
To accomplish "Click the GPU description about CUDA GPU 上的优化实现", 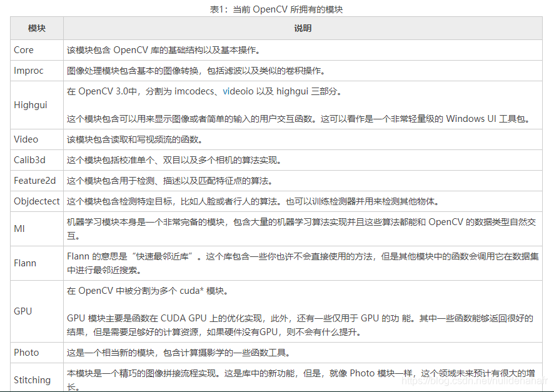I will [300, 325].
